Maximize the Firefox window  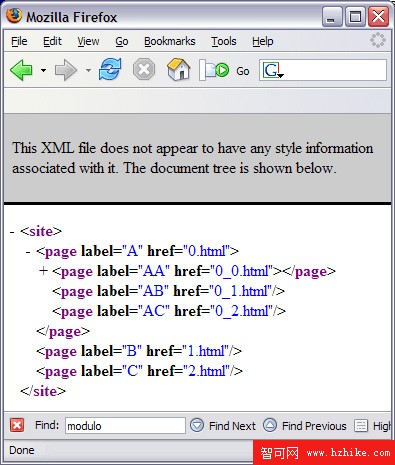355,16
